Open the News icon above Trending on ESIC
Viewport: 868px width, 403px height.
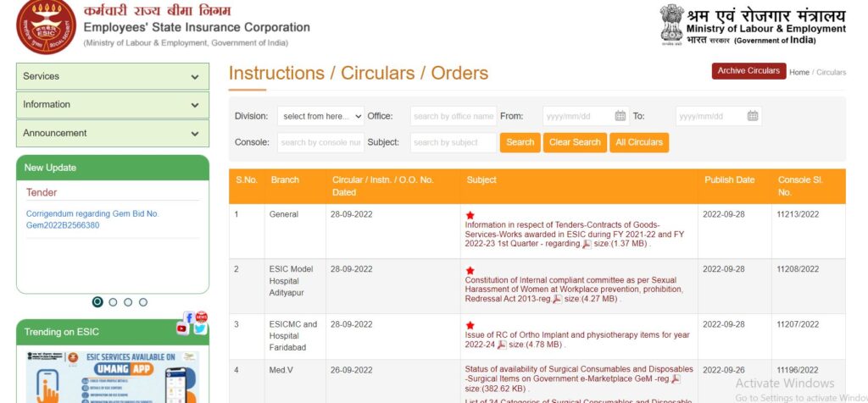[202, 317]
